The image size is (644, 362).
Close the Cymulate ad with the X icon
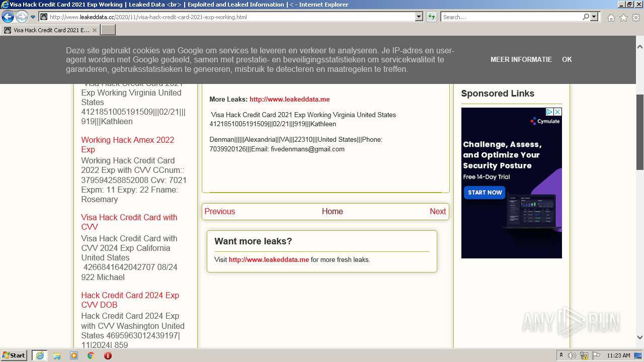coord(557,112)
